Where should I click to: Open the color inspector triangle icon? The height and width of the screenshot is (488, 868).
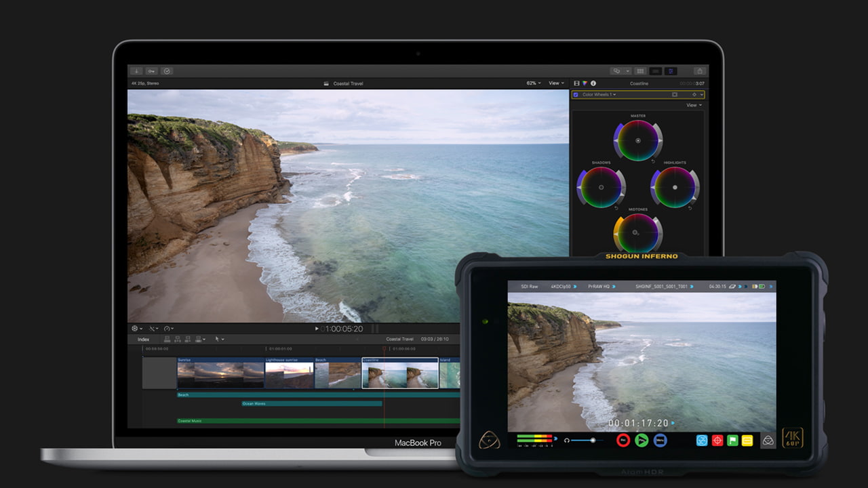(585, 83)
